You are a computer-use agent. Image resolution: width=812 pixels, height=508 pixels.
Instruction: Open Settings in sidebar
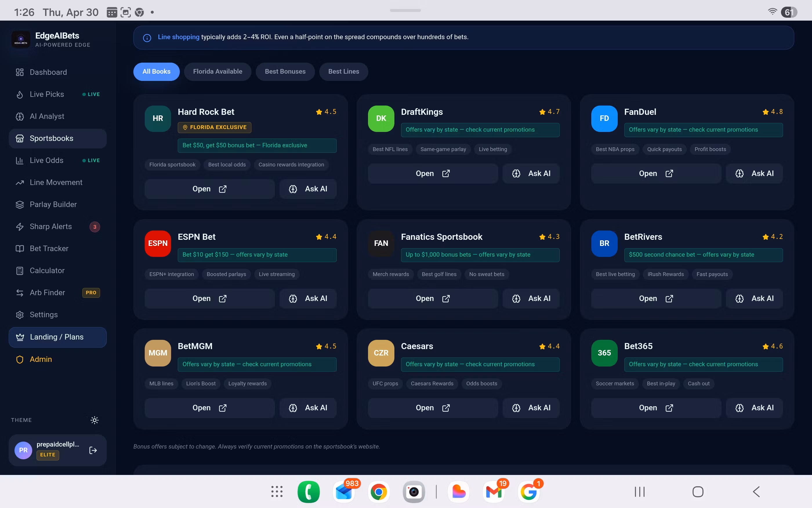tap(57, 315)
